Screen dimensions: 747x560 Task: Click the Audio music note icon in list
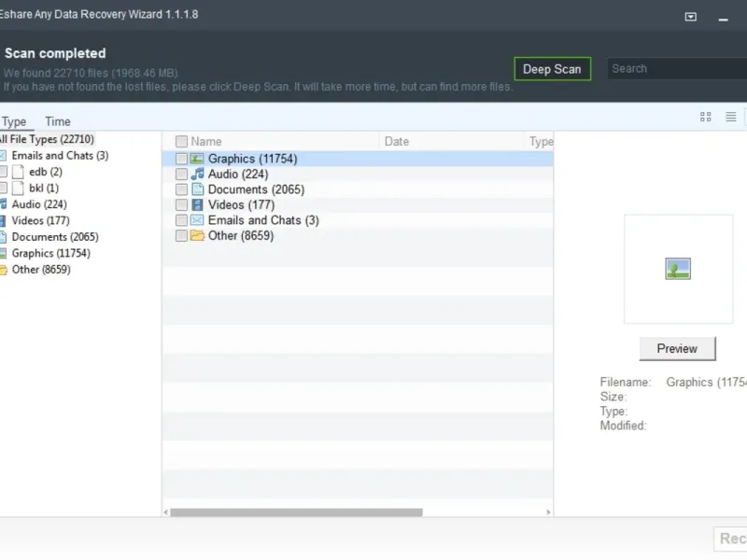[197, 174]
